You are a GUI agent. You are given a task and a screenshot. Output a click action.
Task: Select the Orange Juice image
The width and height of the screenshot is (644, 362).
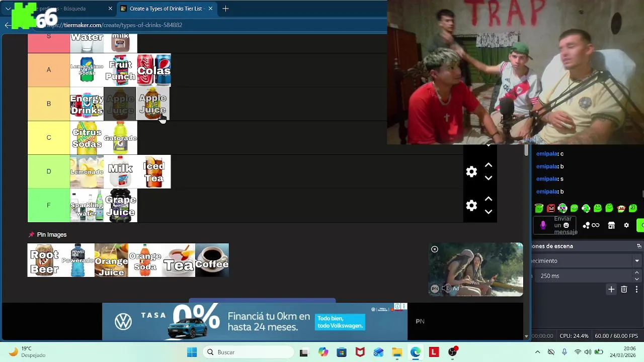click(x=111, y=260)
